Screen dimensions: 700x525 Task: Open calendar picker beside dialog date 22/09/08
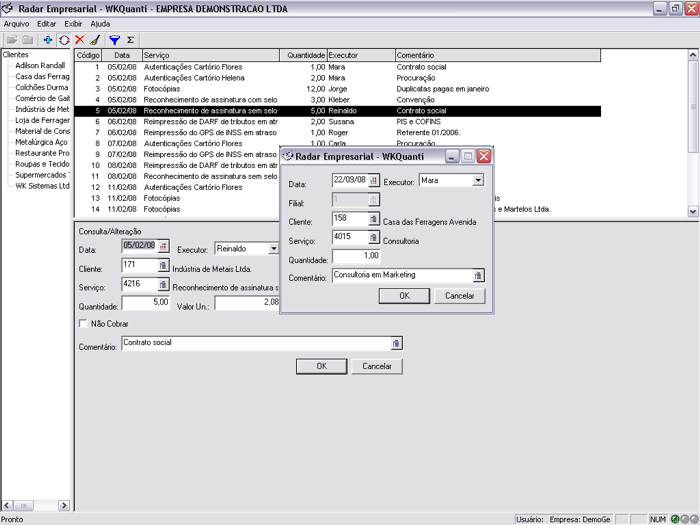[x=374, y=180]
